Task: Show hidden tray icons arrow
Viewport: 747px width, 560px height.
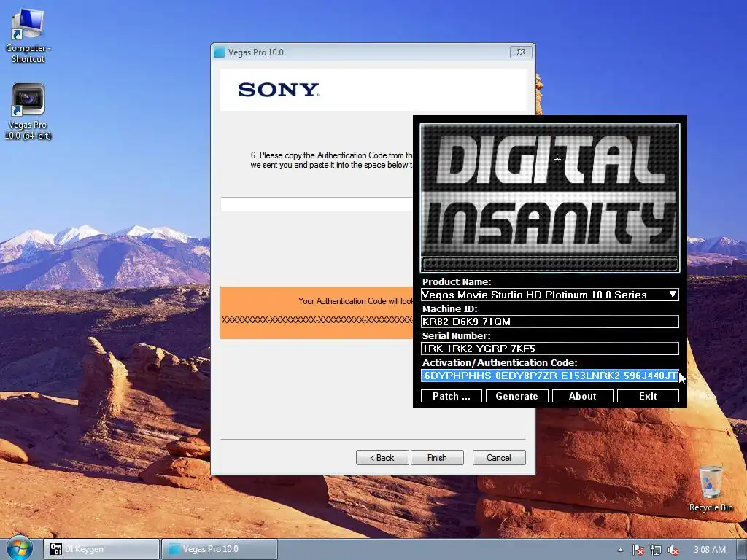Action: [x=620, y=550]
